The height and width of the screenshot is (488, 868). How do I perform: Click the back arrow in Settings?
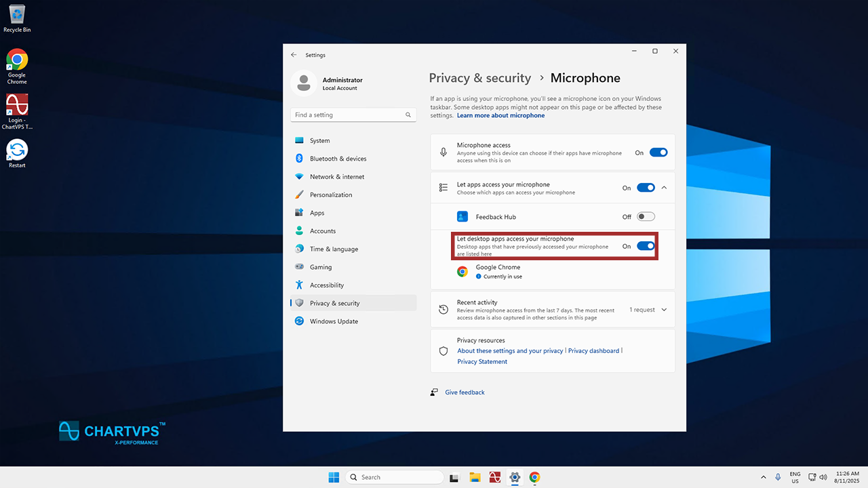[x=294, y=55]
